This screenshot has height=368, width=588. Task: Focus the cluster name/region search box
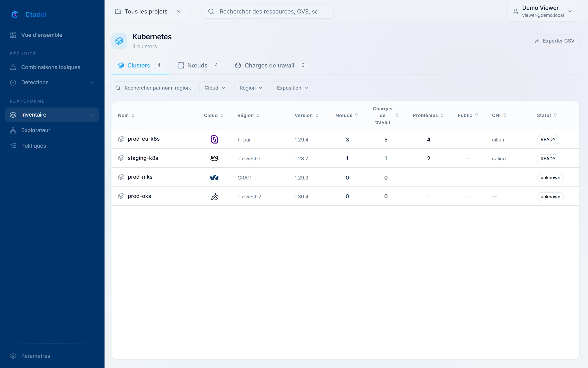point(153,88)
